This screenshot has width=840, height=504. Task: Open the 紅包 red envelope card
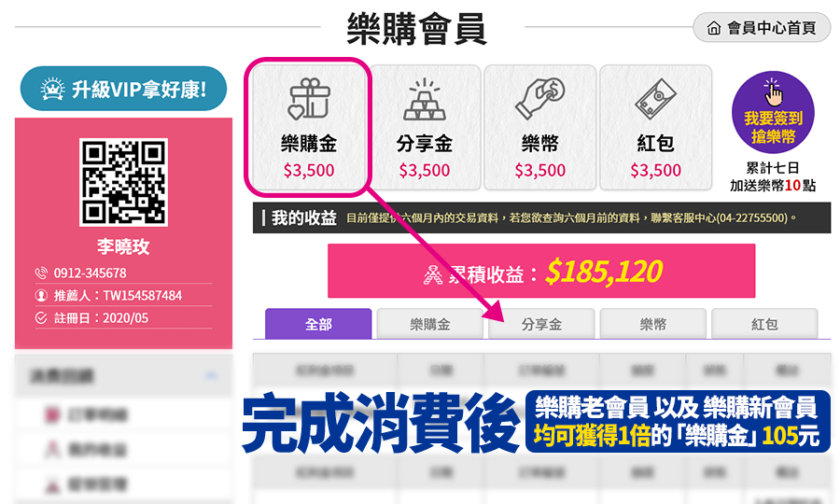pyautogui.click(x=656, y=127)
